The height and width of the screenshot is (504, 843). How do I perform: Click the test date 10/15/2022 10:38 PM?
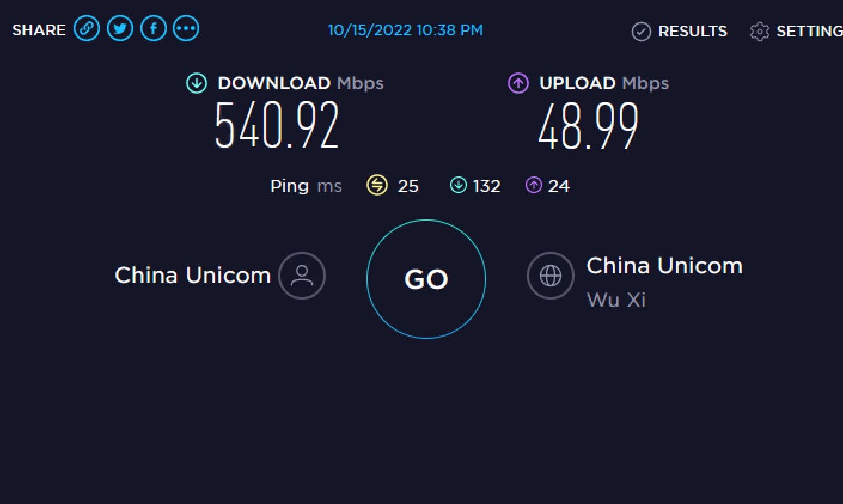click(x=405, y=30)
